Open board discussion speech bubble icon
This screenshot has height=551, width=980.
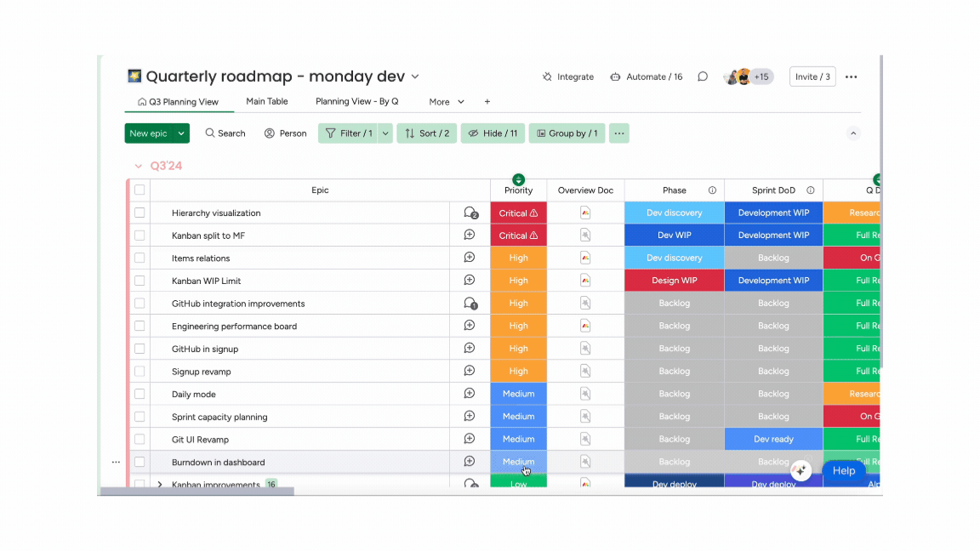pyautogui.click(x=703, y=77)
